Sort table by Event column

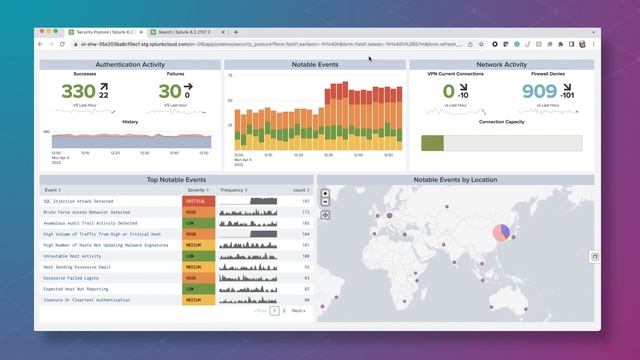pos(52,190)
